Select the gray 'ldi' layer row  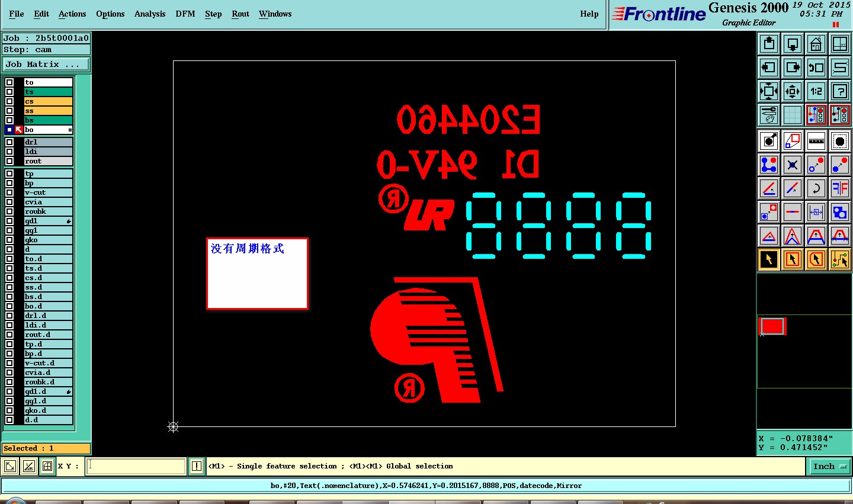point(48,152)
